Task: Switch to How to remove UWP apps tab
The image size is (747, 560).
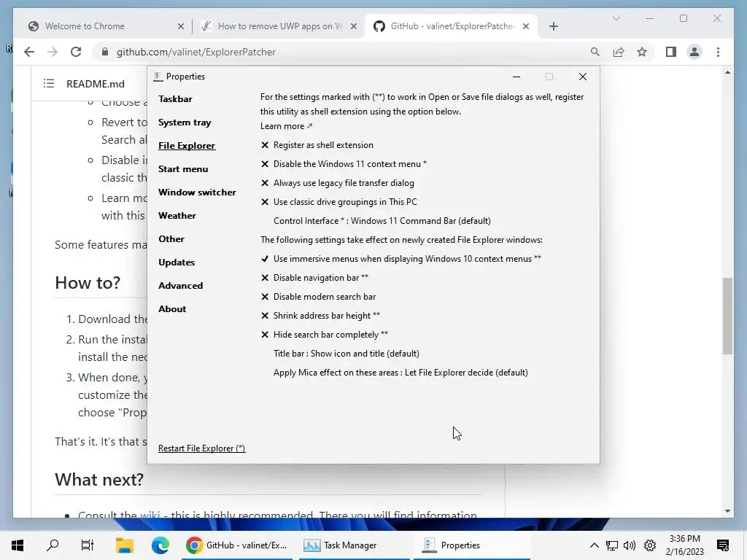Action: click(279, 26)
